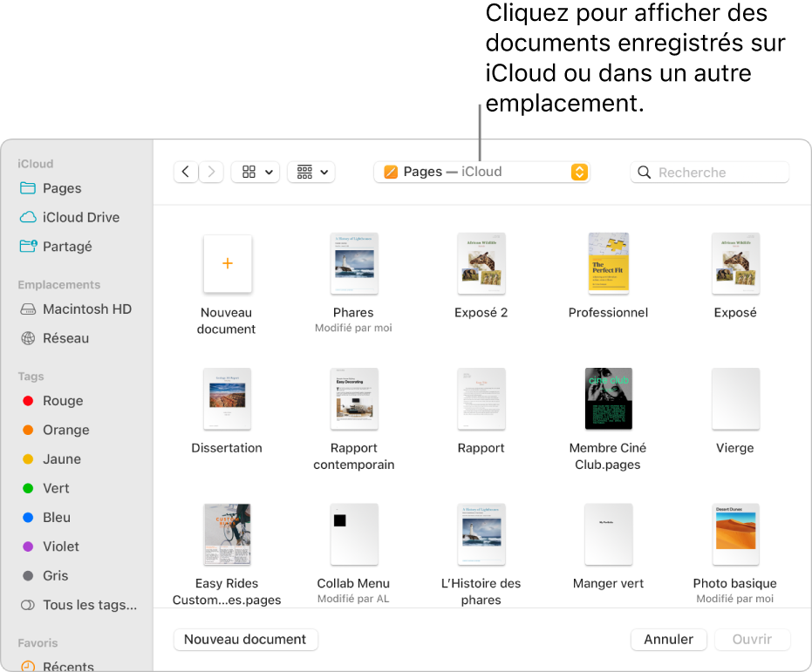Select the Exposé 2 document thumbnail
The image size is (812, 672).
coord(481,264)
